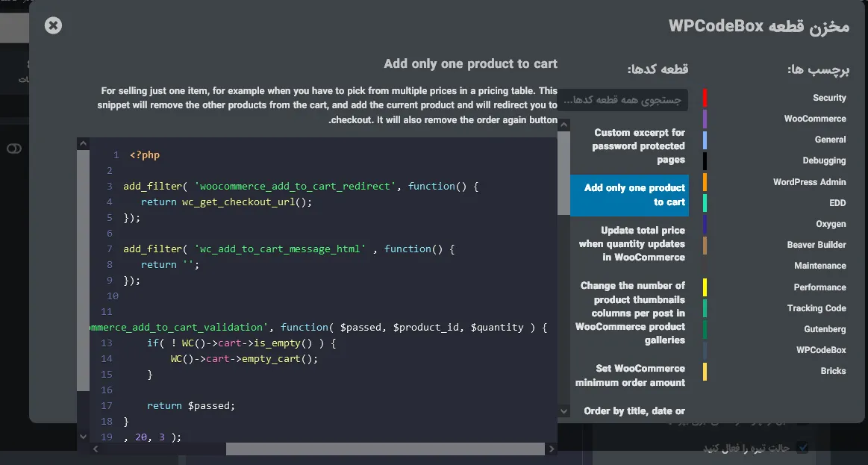Click 'WC()->cart->empty_cart();' code line
This screenshot has height=465, width=868.
tap(244, 359)
